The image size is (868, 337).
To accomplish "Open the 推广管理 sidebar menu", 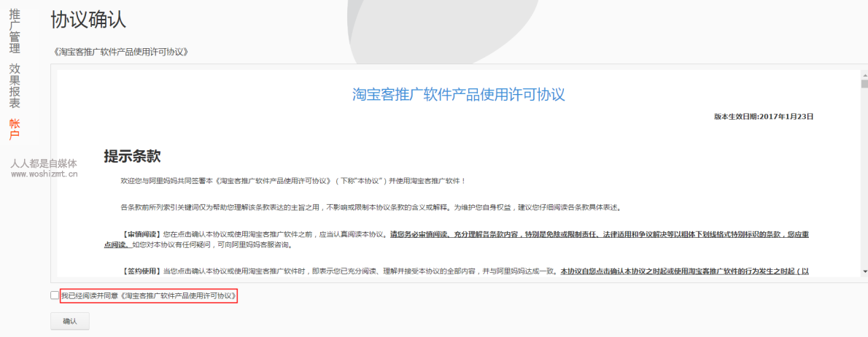I will coord(15,31).
